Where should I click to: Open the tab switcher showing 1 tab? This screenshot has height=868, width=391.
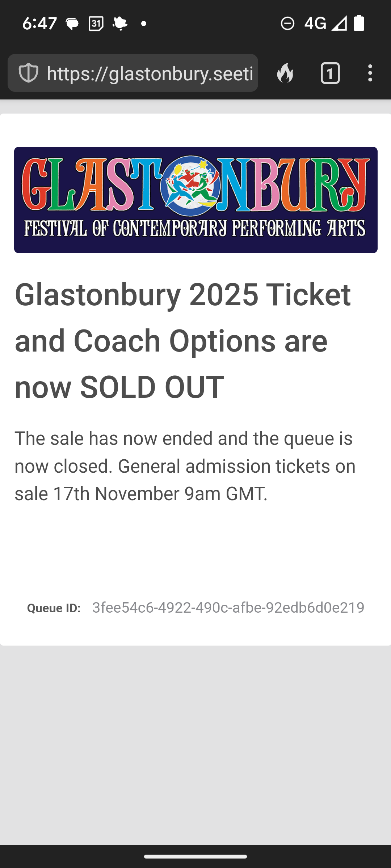click(x=330, y=73)
